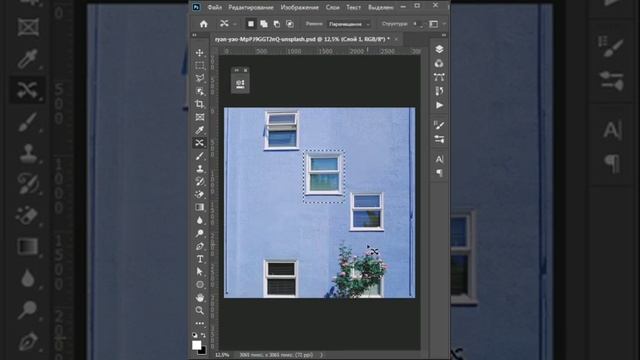Select the Object Selection tool
This screenshot has height=360, width=640.
(200, 91)
